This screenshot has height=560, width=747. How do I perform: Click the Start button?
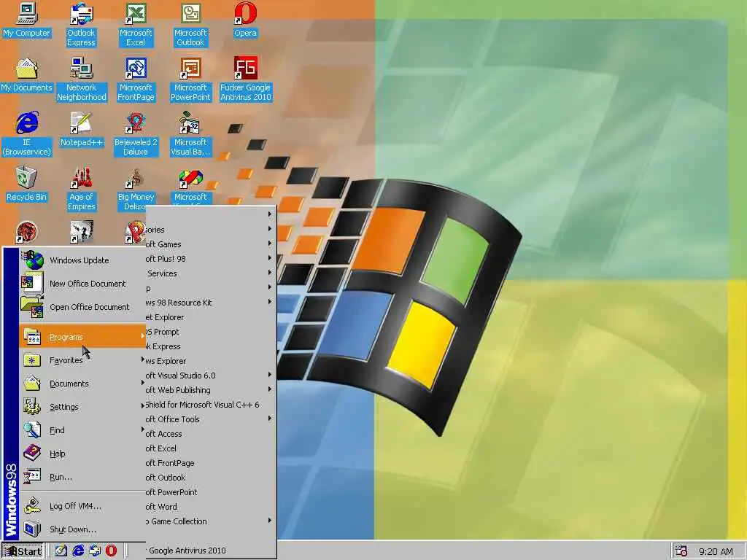(23, 551)
